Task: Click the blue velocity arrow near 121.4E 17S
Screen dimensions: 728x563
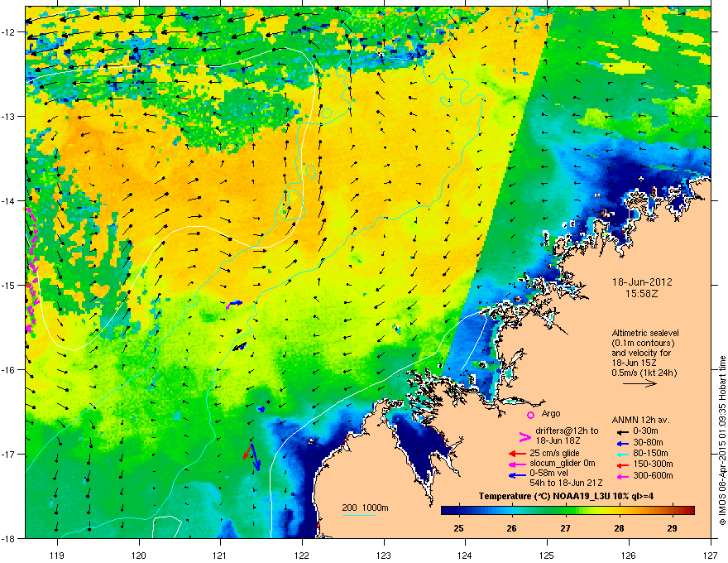Action: pos(256,458)
